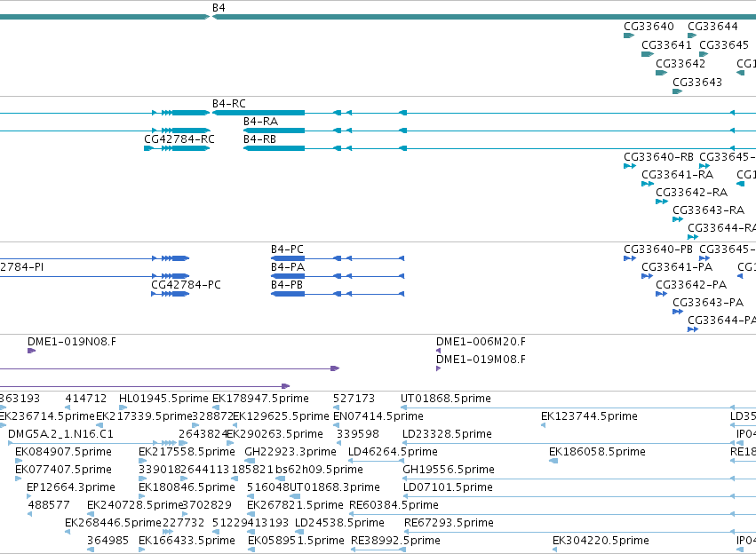Select EK290263.5prime EST label
Image resolution: width=756 pixels, height=554 pixels.
[275, 434]
